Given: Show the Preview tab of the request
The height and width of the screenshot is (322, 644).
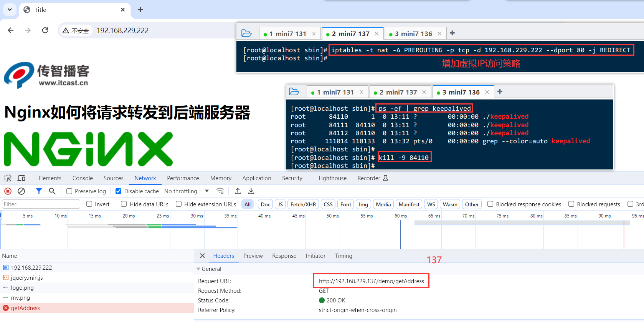Looking at the screenshot, I should click(253, 256).
